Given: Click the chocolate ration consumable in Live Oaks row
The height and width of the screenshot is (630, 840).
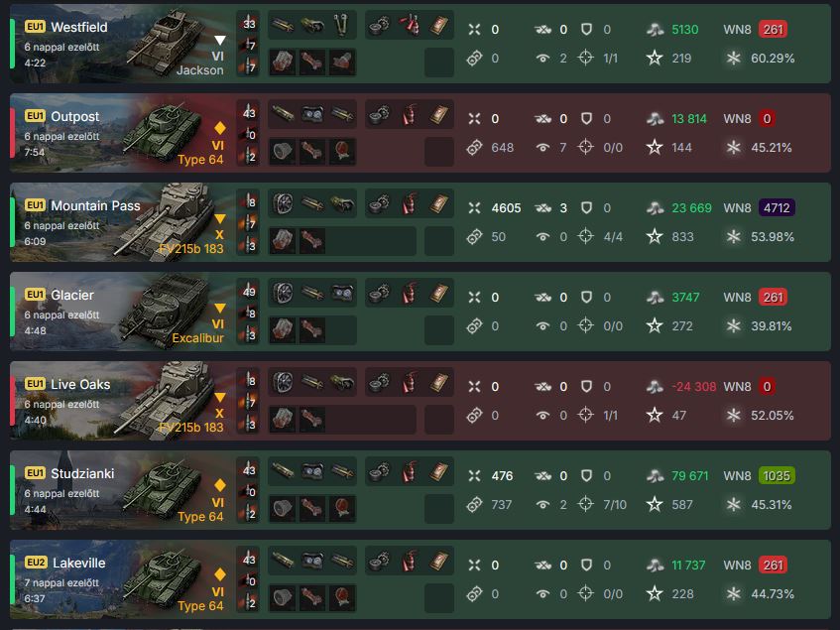Looking at the screenshot, I should 438,383.
